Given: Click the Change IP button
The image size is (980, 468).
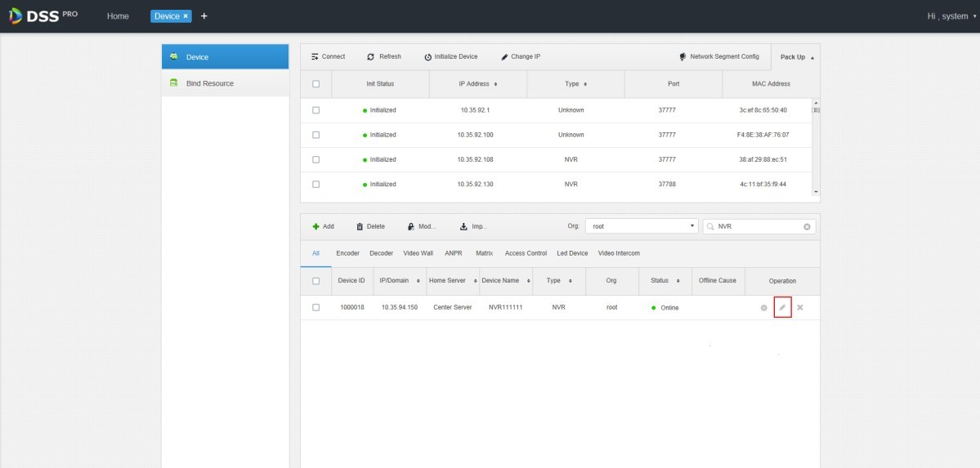Looking at the screenshot, I should [521, 57].
